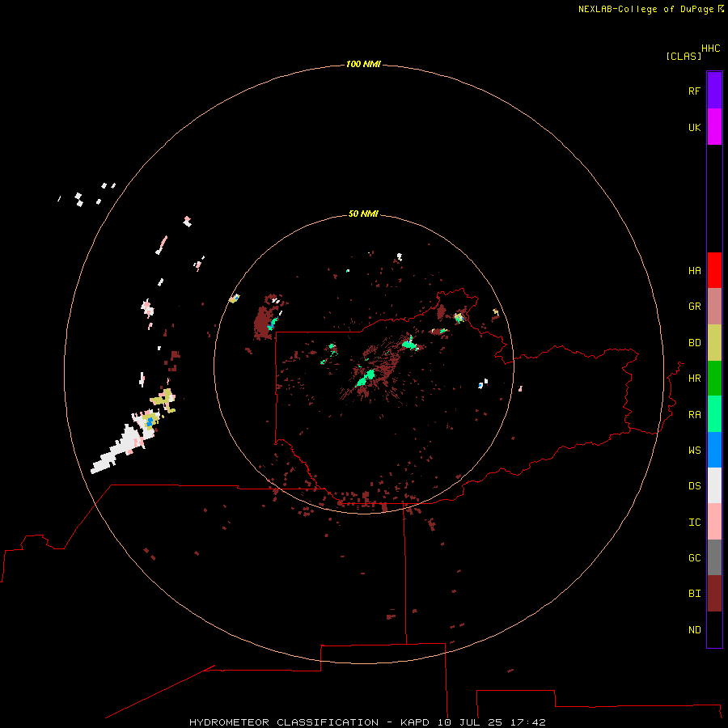The width and height of the screenshot is (728, 728).
Task: Click the NEXLAB-College of DuPage text
Action: [x=645, y=9]
